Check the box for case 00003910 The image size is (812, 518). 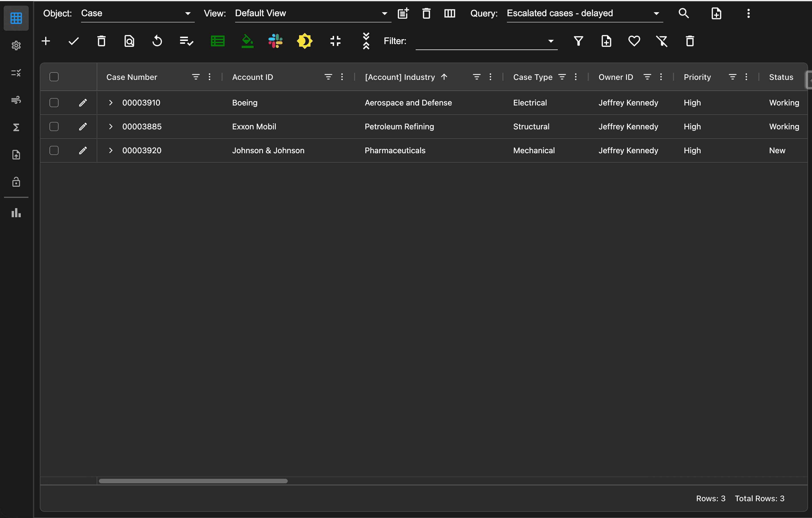pos(54,103)
